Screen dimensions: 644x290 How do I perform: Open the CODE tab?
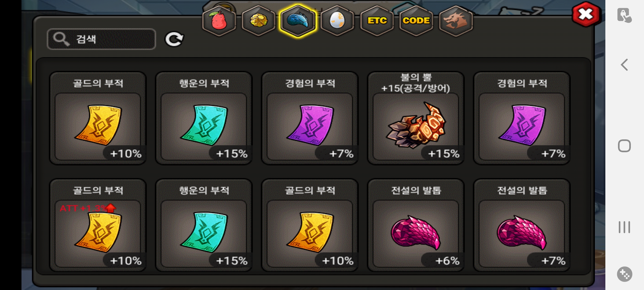416,21
